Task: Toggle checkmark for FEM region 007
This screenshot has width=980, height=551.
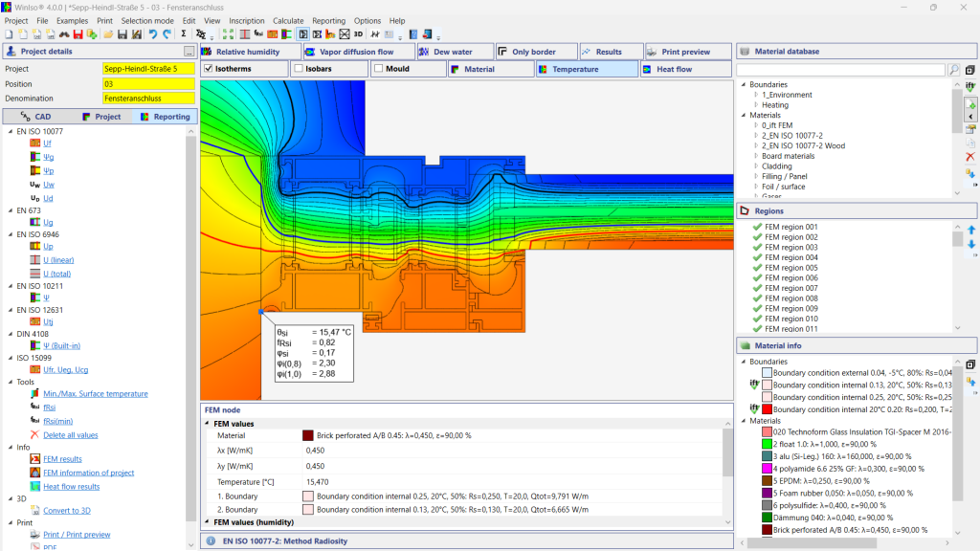Action: 758,288
